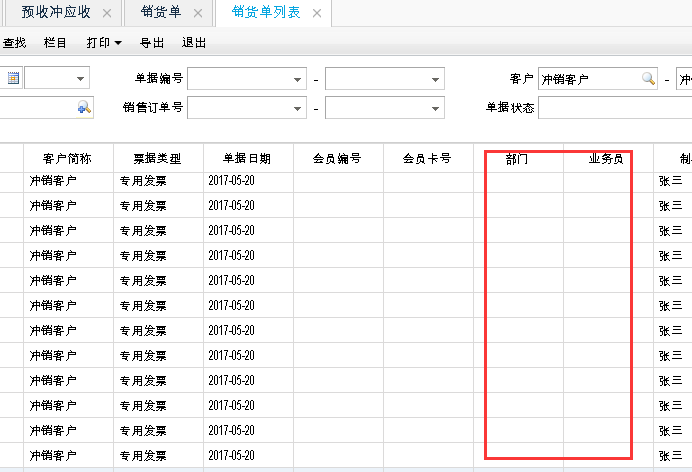Image resolution: width=692 pixels, height=472 pixels.
Task: Click the 导出 export button
Action: 152,43
